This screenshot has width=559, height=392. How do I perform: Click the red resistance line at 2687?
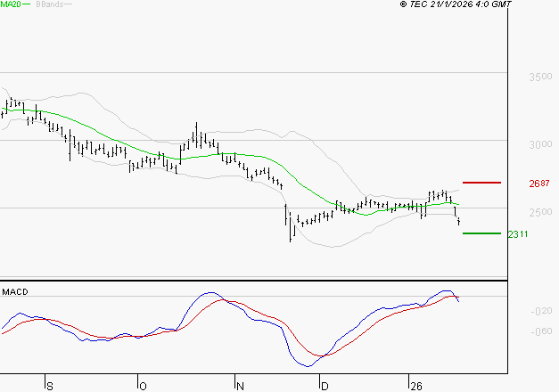click(x=481, y=182)
